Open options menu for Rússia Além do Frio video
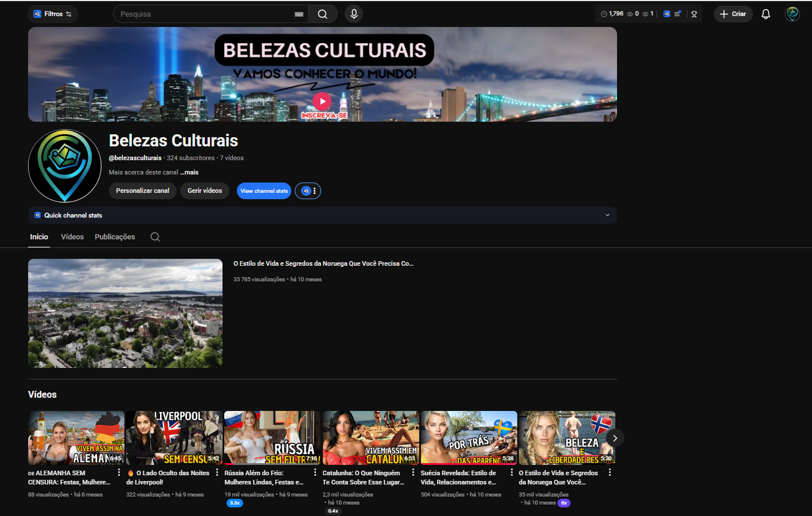The height and width of the screenshot is (516, 812). (x=315, y=472)
